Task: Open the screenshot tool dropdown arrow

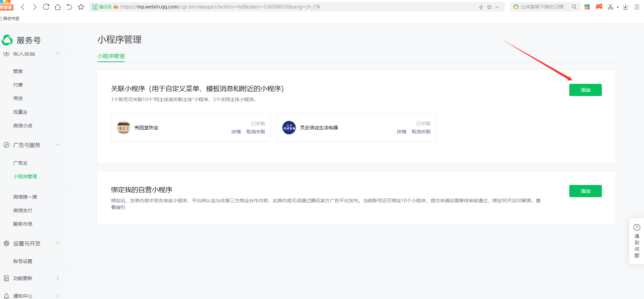Action: point(618,7)
